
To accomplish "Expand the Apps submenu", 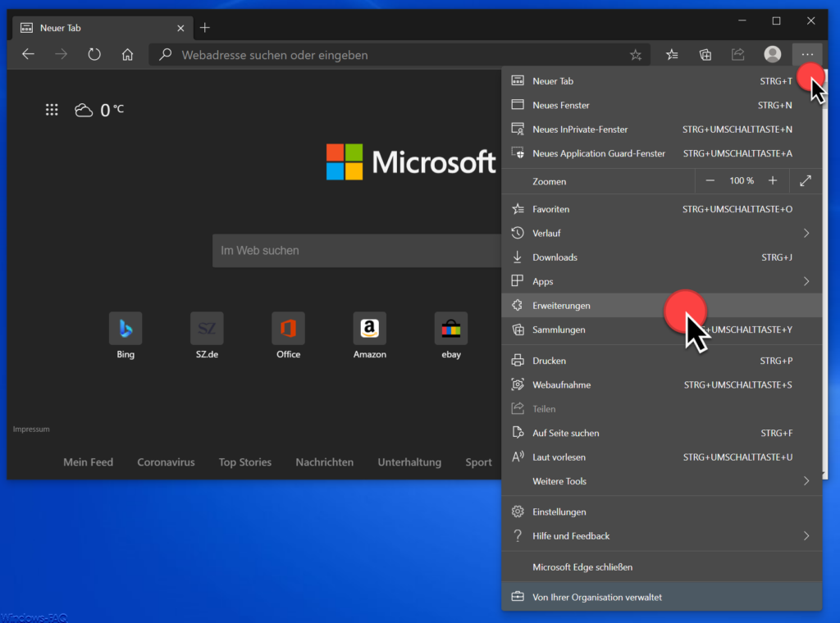I will click(662, 281).
